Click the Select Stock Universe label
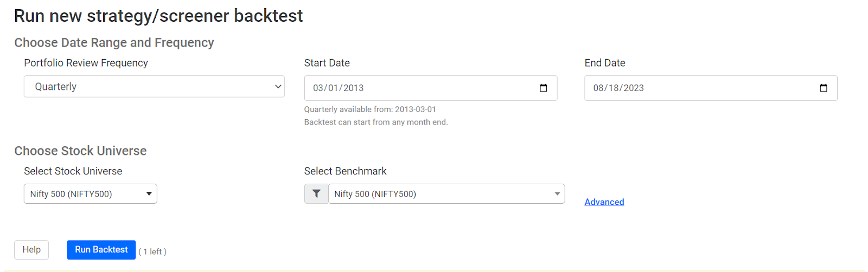The image size is (868, 272). (x=73, y=171)
